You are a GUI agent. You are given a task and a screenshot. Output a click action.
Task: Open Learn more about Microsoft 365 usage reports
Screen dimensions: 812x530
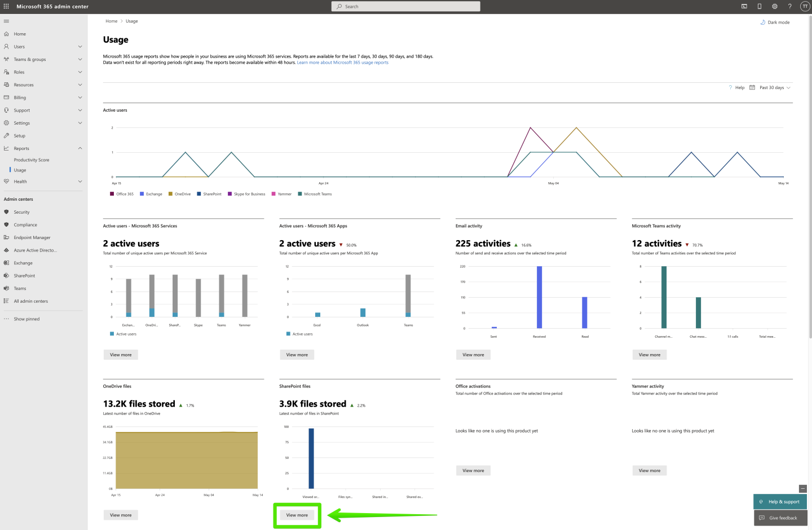click(x=343, y=63)
